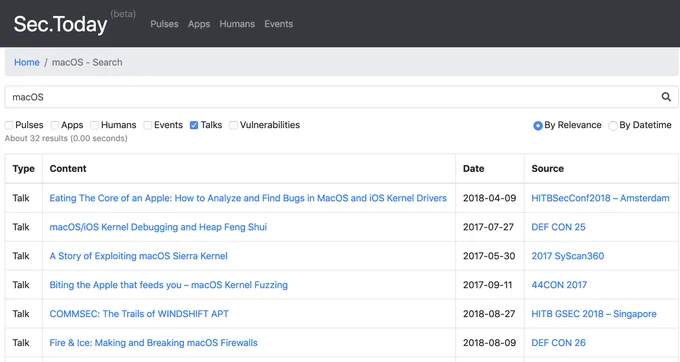Enable the Vulnerabilities filter checkbox
Screen dimensions: 680x362
(233, 125)
